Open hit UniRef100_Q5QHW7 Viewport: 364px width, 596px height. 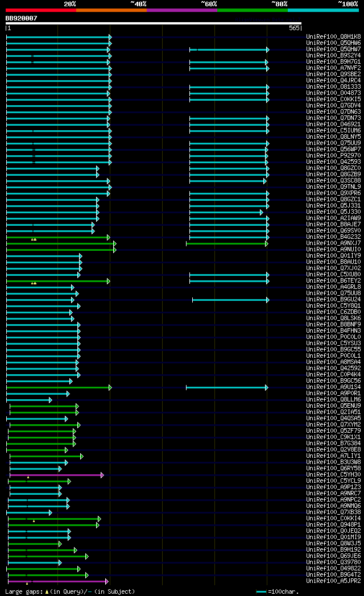pos(334,49)
